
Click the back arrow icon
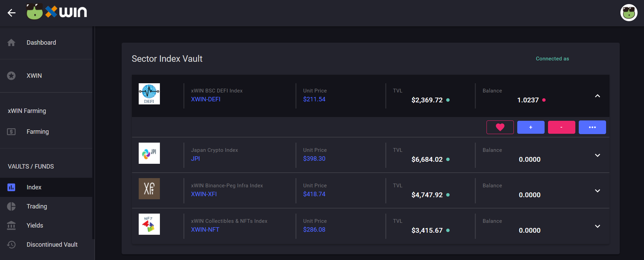click(x=12, y=13)
